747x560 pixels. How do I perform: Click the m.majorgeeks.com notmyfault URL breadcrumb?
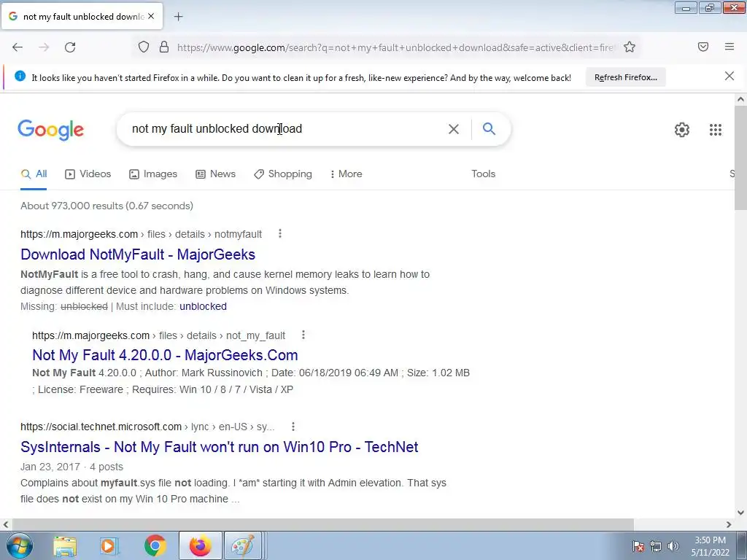pos(141,234)
